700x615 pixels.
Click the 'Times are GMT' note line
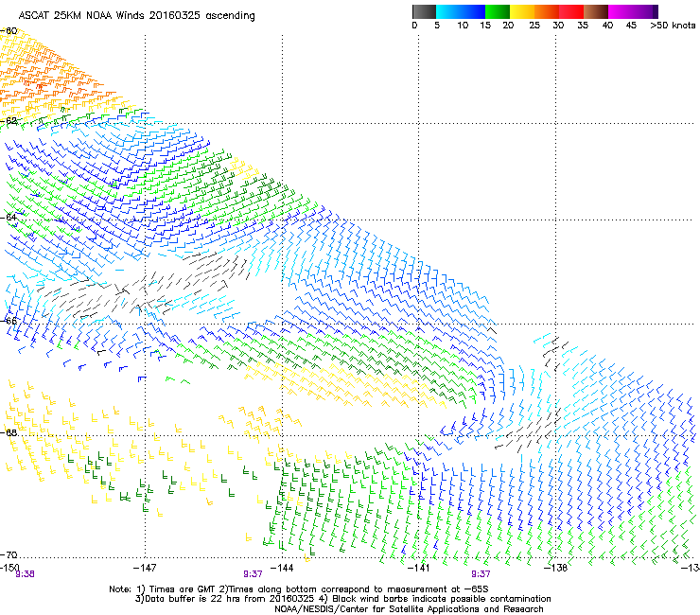(299, 589)
